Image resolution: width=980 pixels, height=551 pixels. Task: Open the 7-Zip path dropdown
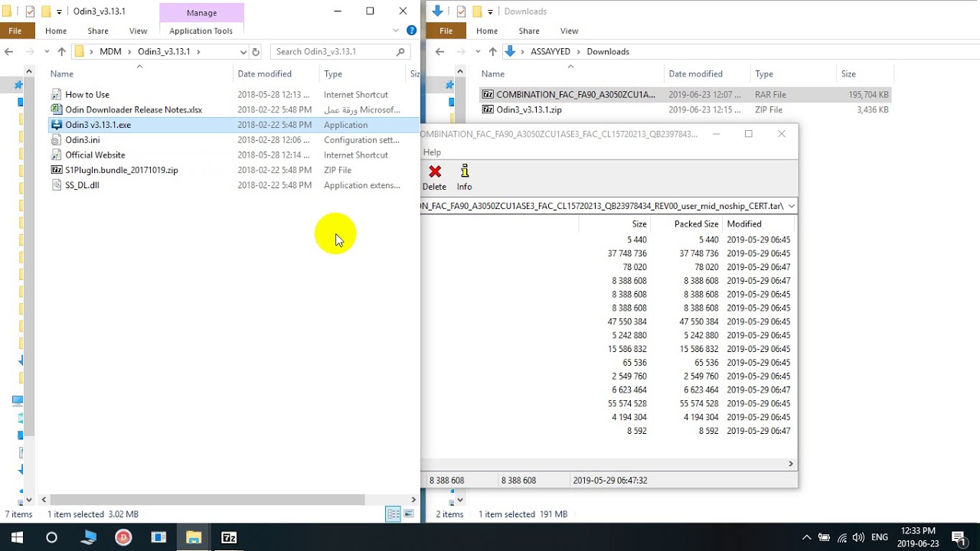coord(791,206)
